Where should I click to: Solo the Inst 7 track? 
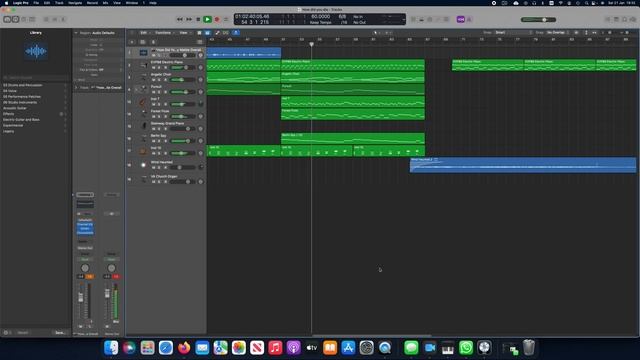tap(159, 104)
